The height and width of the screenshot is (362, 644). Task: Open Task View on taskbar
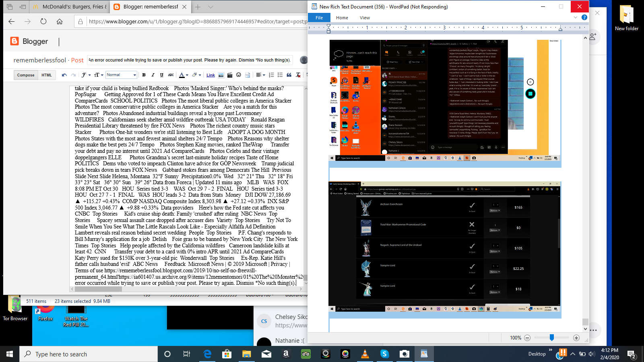coord(187,354)
